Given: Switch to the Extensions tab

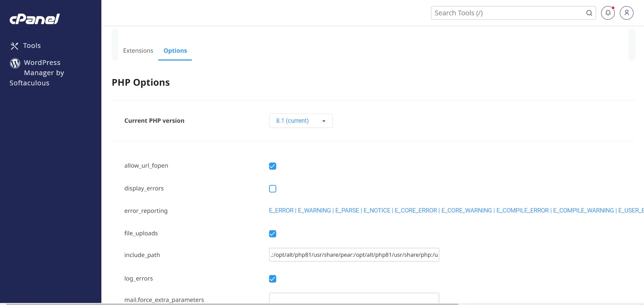Looking at the screenshot, I should (138, 51).
